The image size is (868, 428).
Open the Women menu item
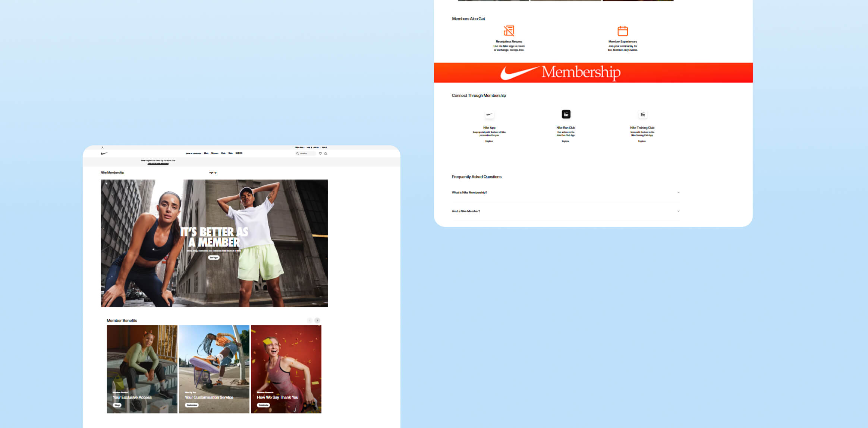(x=215, y=153)
